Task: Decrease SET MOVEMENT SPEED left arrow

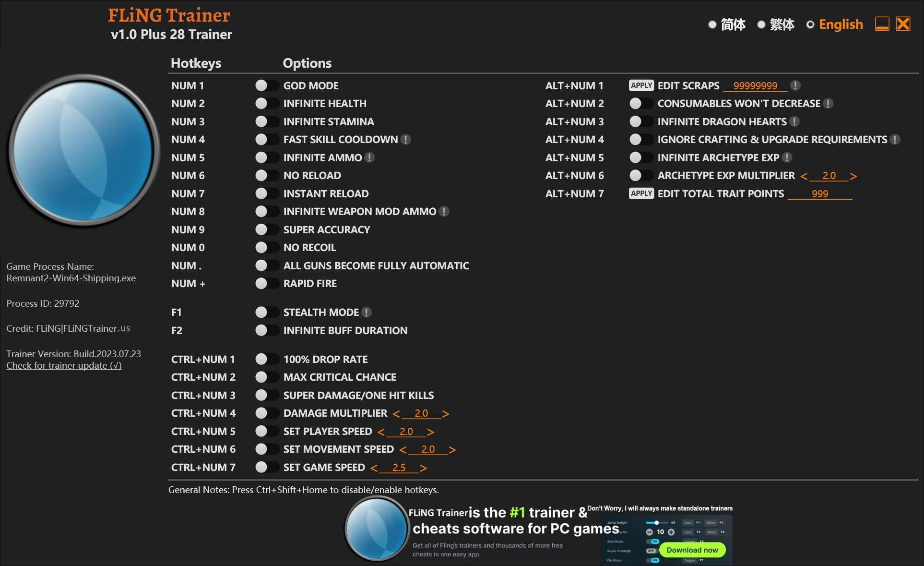Action: click(400, 449)
